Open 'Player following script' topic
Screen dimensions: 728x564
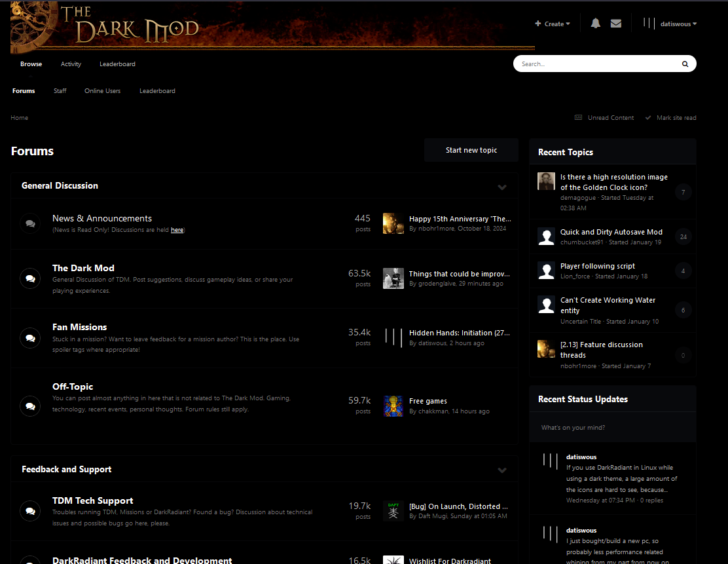click(598, 266)
